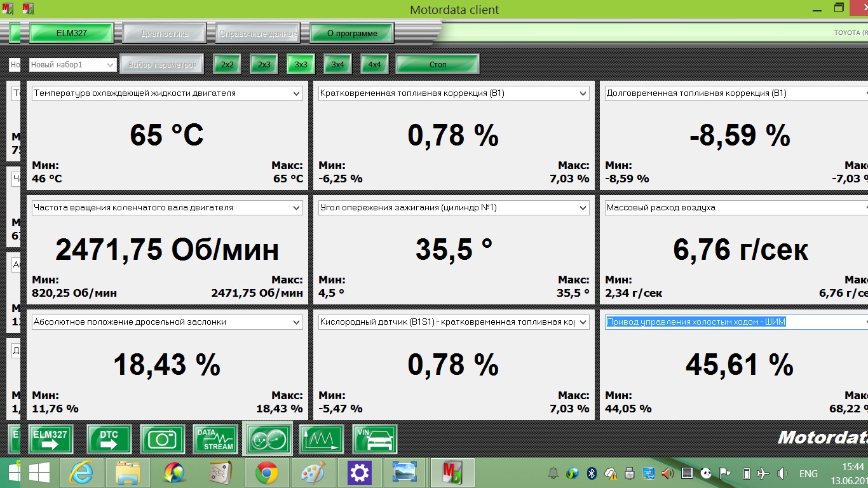Open the О программе tab

click(x=352, y=33)
